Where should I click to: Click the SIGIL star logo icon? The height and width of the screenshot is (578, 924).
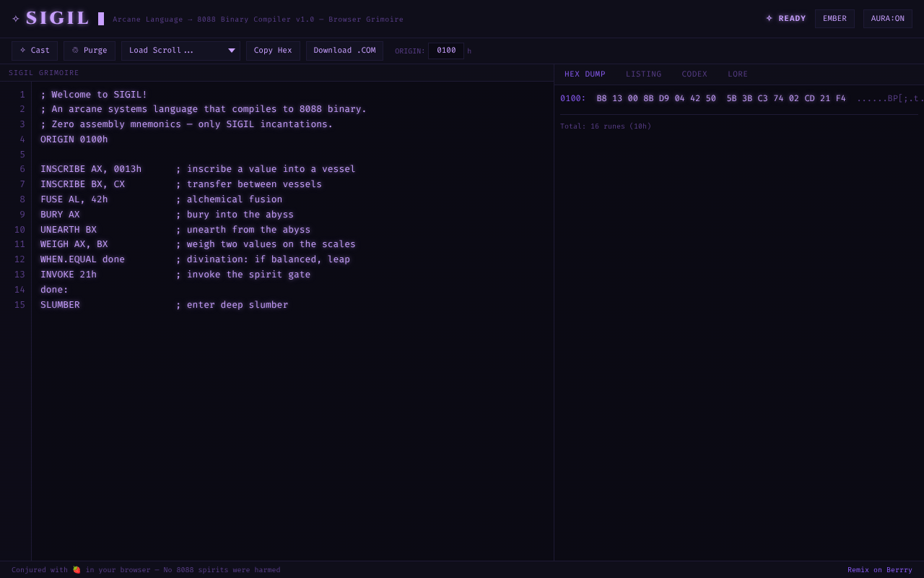click(16, 19)
